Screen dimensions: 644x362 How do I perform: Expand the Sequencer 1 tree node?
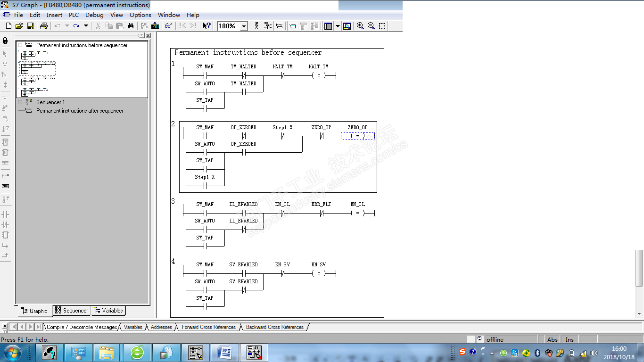pyautogui.click(x=20, y=102)
